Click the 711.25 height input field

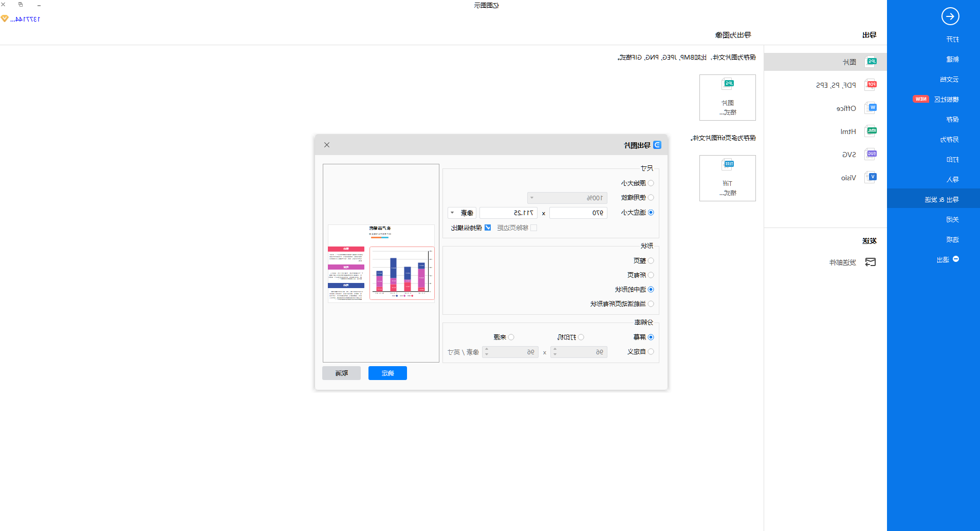[508, 213]
